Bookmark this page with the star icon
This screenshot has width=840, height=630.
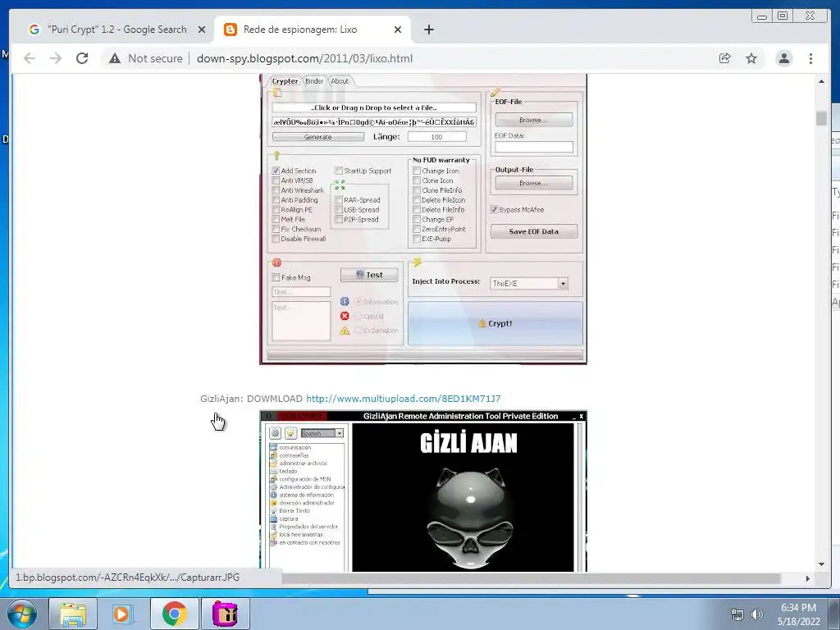click(751, 58)
